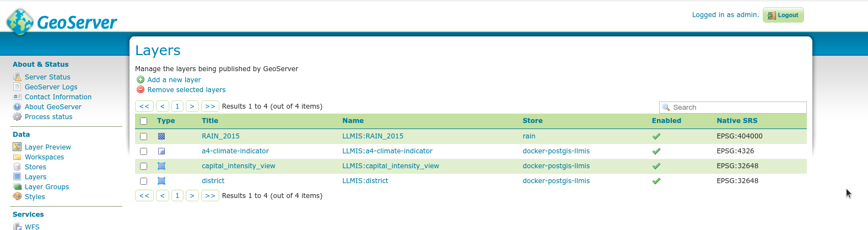Go to last page using top >> button
This screenshot has height=230, width=868.
click(210, 106)
